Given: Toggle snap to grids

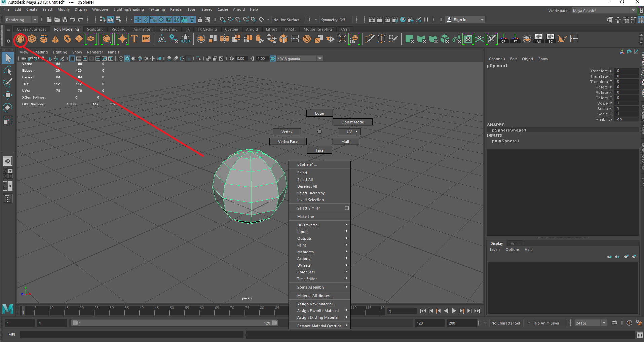Looking at the screenshot, I should (x=222, y=20).
